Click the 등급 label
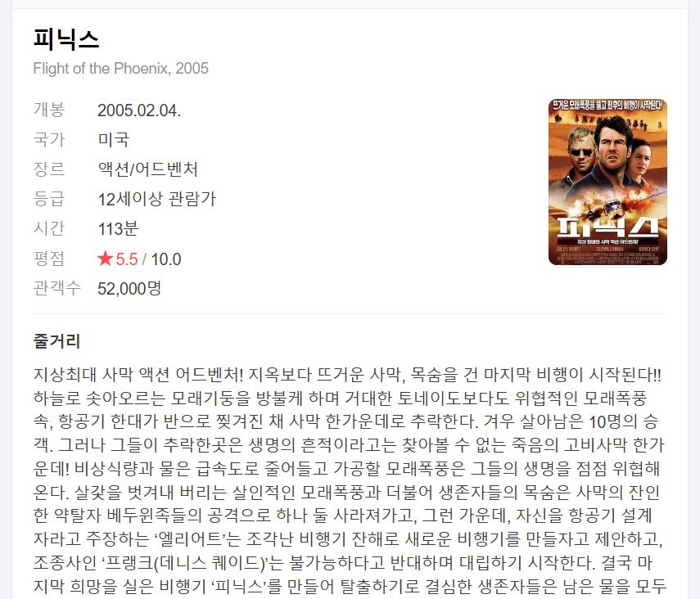The image size is (700, 599). coord(49,199)
